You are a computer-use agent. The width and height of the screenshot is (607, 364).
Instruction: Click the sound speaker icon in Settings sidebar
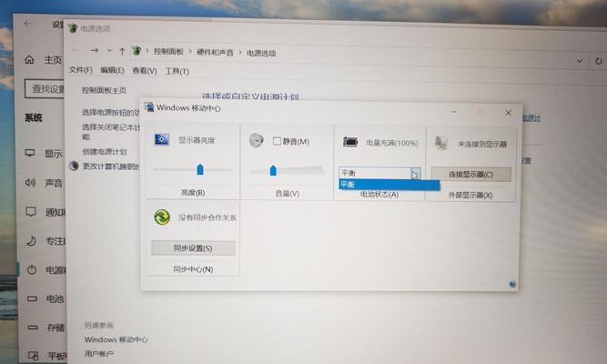30,182
